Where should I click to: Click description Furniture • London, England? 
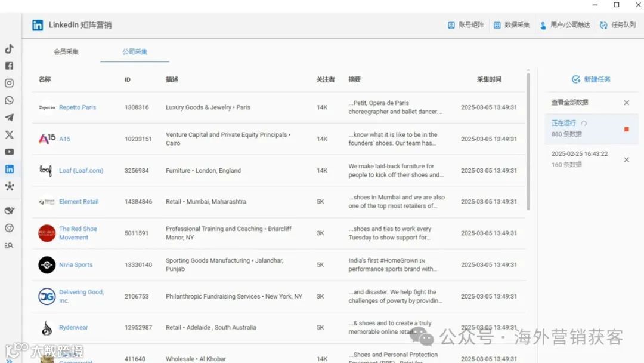[x=203, y=170]
